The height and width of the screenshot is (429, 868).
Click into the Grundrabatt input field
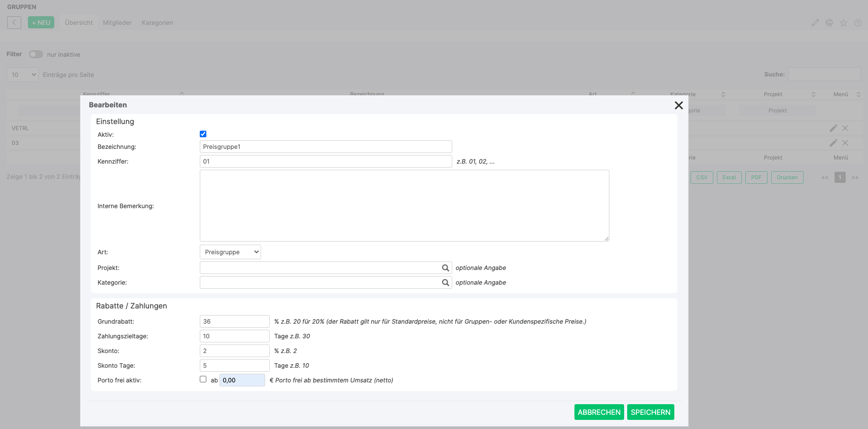[x=234, y=322]
